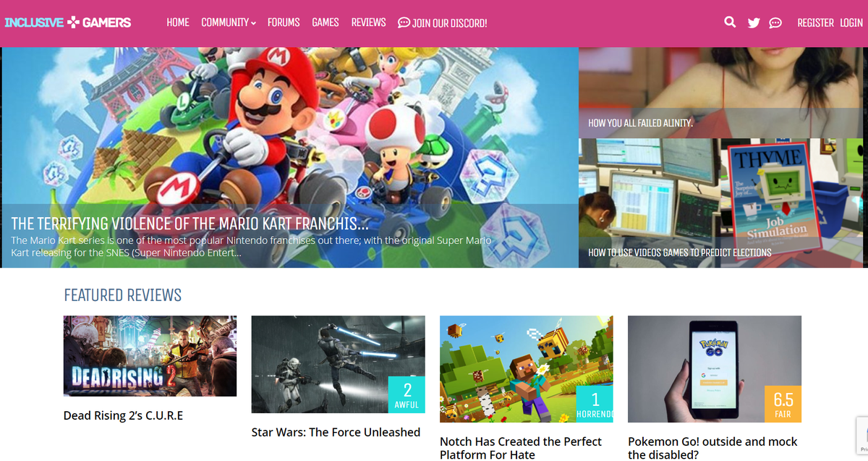The width and height of the screenshot is (868, 461).
Task: Open the search magnifier icon
Action: [x=730, y=22]
